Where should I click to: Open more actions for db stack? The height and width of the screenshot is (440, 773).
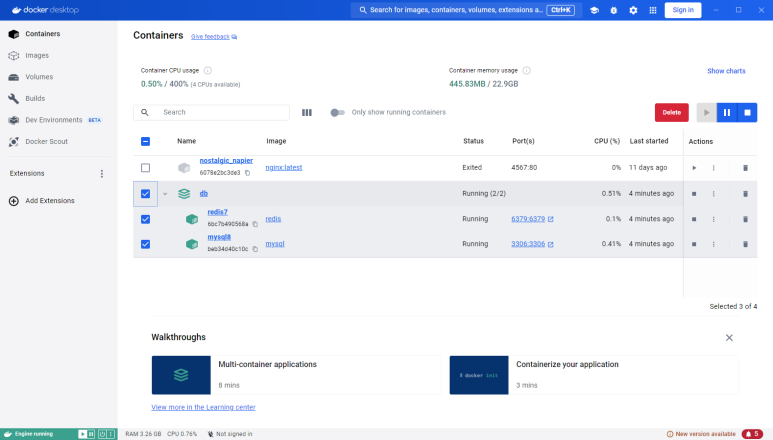tap(713, 194)
